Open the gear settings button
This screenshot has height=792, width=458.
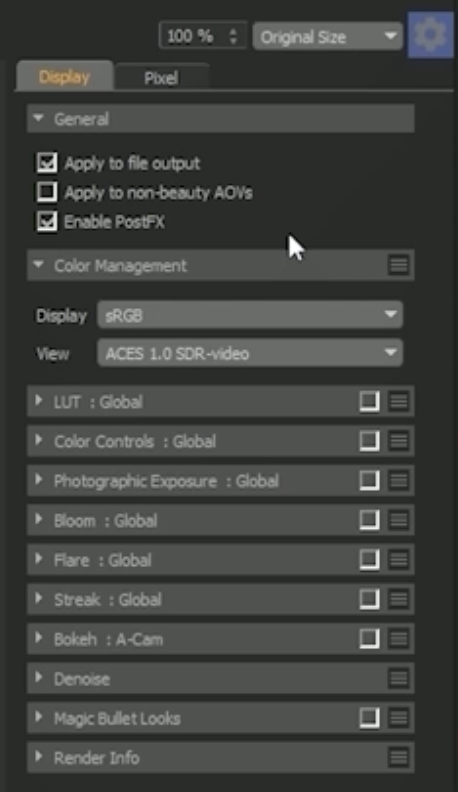pos(430,35)
